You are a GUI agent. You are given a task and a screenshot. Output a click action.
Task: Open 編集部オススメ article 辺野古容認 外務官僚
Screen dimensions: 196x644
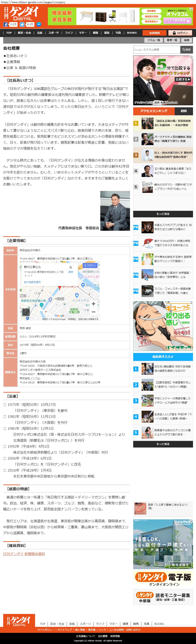click(163, 385)
